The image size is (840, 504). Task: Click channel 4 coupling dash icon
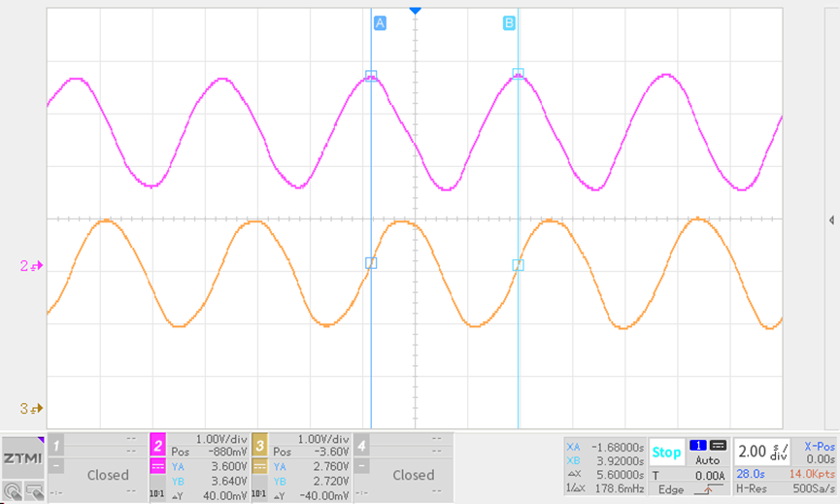(361, 466)
